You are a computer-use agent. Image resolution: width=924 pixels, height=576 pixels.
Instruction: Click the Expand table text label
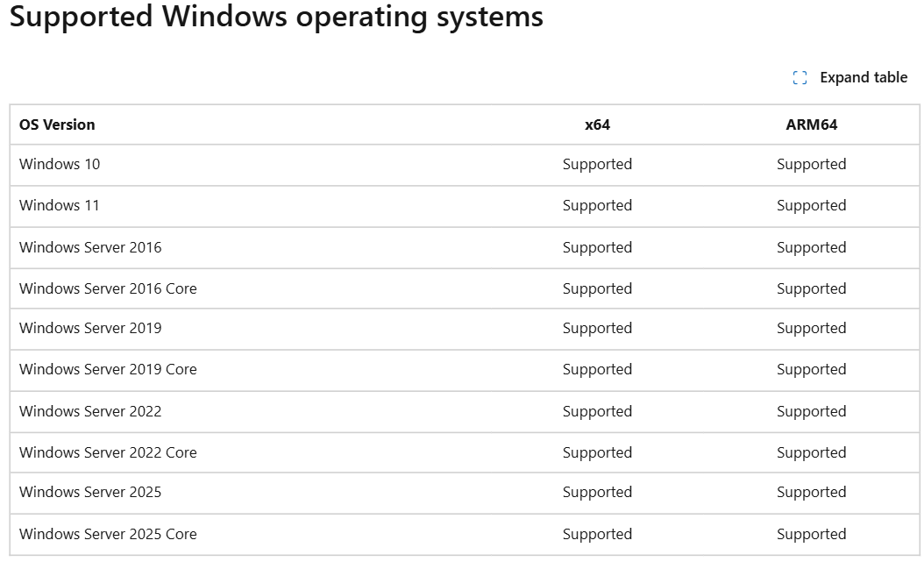click(864, 77)
